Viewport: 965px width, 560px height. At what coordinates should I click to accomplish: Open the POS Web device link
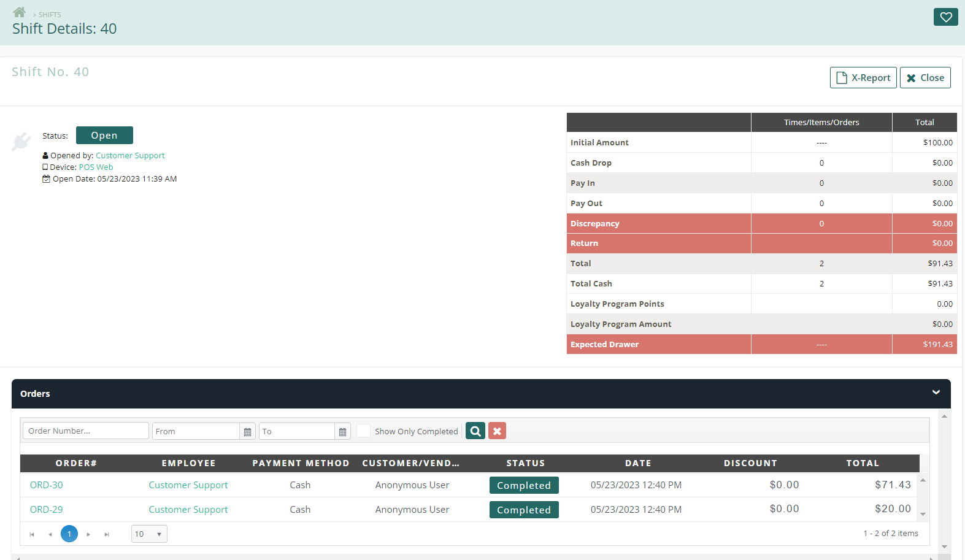point(96,167)
